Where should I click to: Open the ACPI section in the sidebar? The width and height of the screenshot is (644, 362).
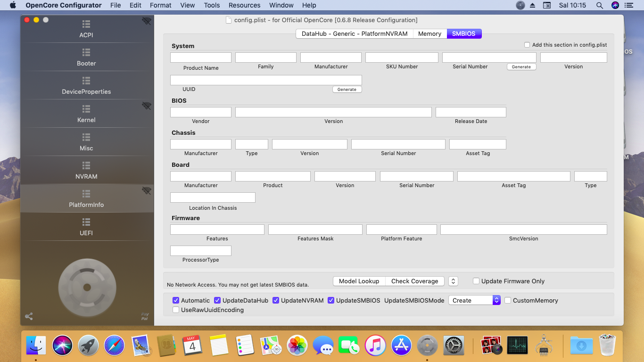click(x=87, y=29)
